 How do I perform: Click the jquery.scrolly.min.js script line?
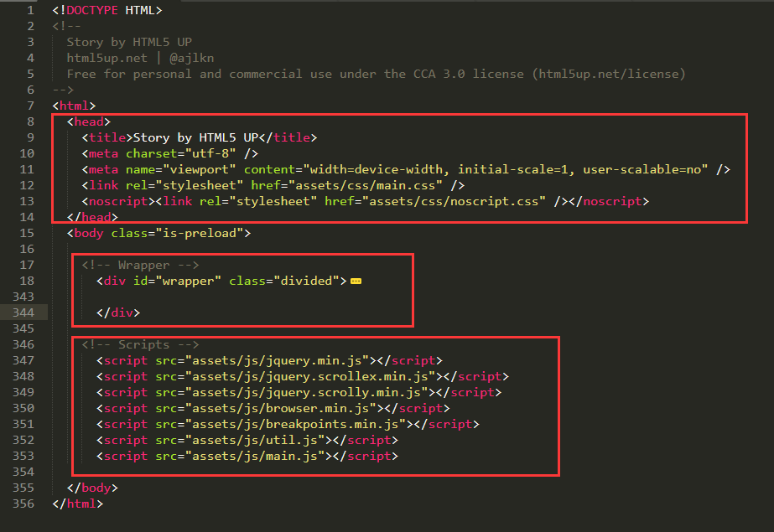[299, 392]
